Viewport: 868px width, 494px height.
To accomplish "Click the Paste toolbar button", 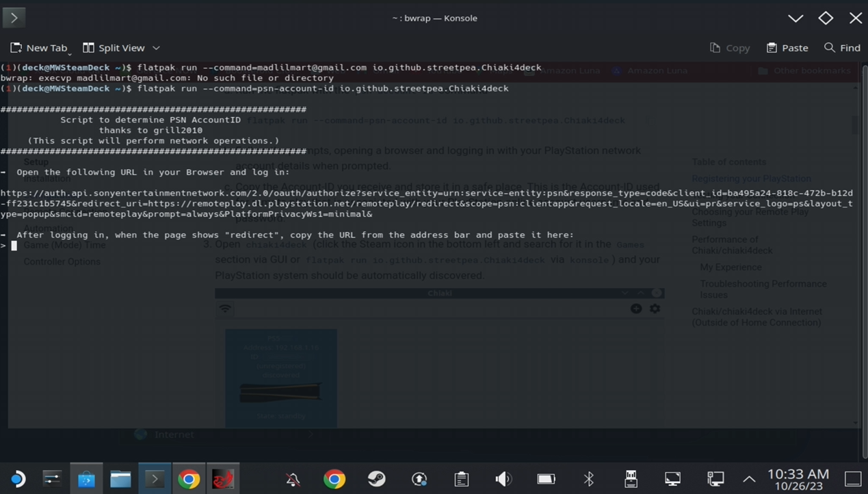I will pyautogui.click(x=787, y=48).
